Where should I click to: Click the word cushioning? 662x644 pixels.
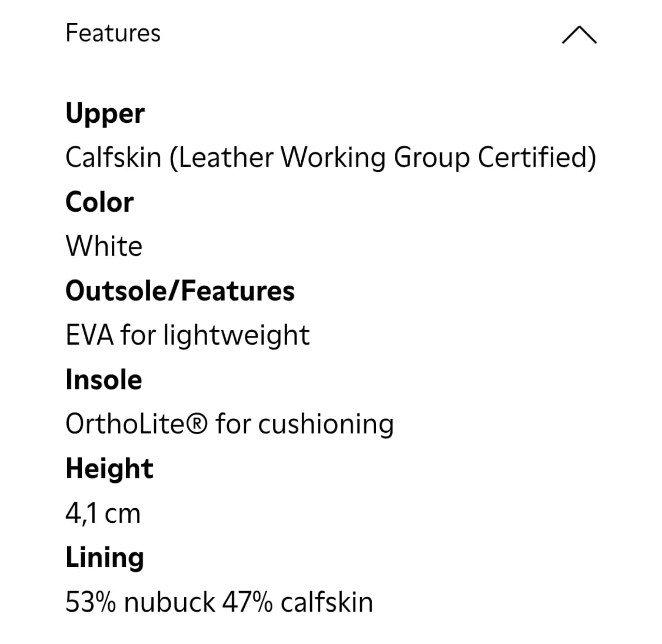(x=326, y=425)
